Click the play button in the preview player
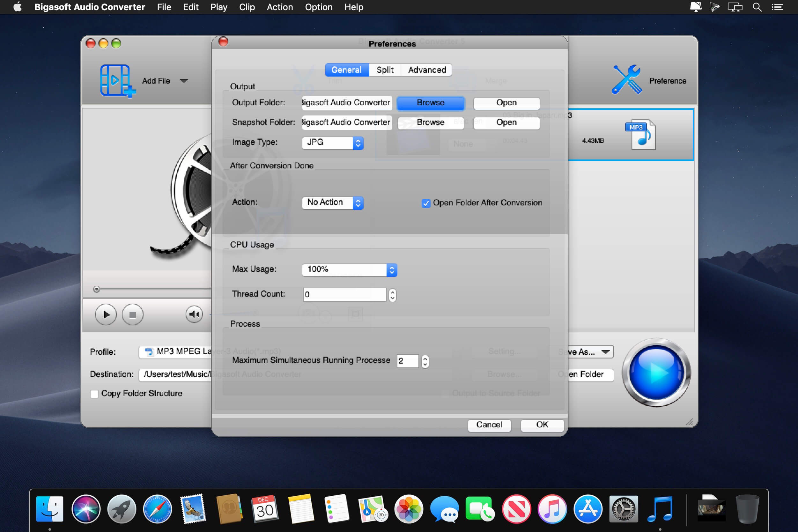 [x=106, y=314]
